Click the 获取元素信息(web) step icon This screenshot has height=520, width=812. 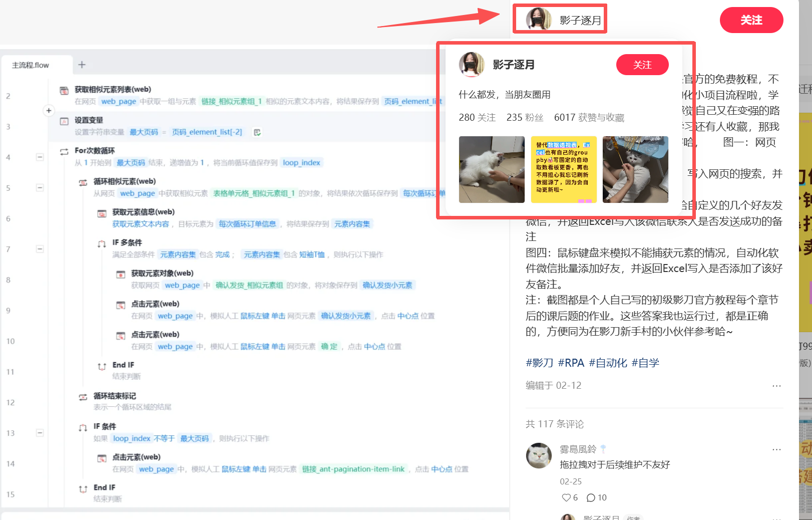pyautogui.click(x=102, y=213)
